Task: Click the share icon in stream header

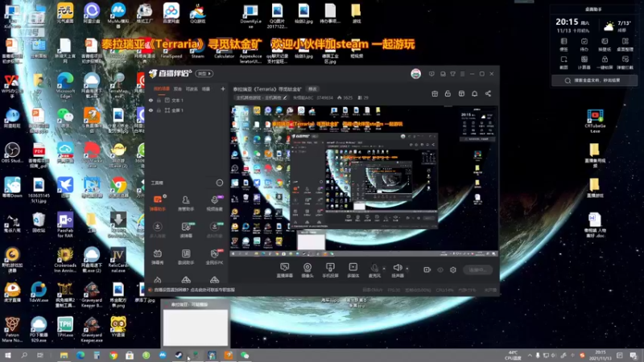Action: coord(488,93)
